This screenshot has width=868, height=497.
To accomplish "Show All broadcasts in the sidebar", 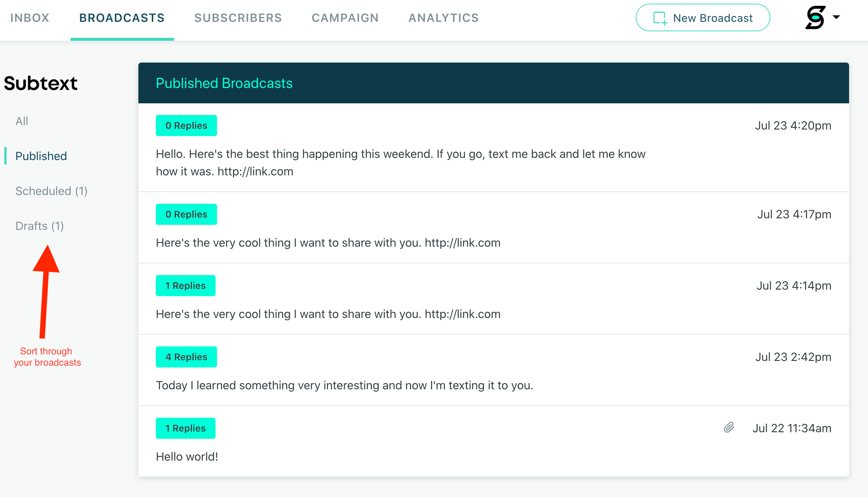I will pos(22,121).
